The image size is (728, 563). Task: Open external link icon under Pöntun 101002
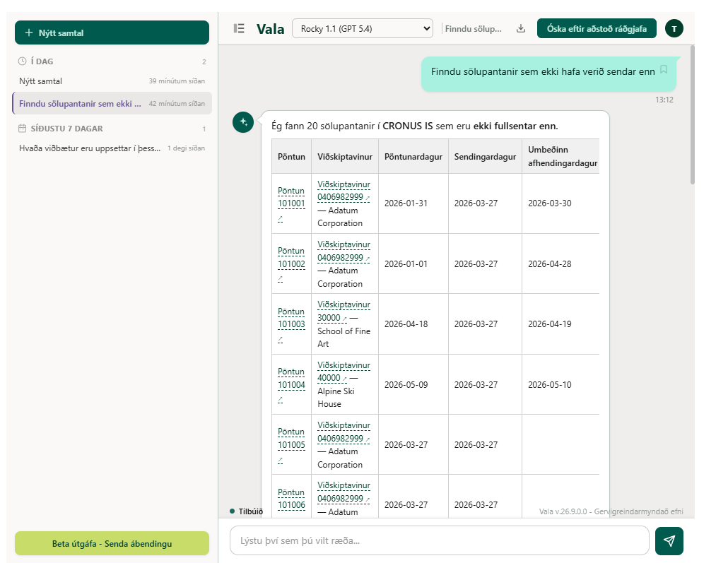coord(280,280)
